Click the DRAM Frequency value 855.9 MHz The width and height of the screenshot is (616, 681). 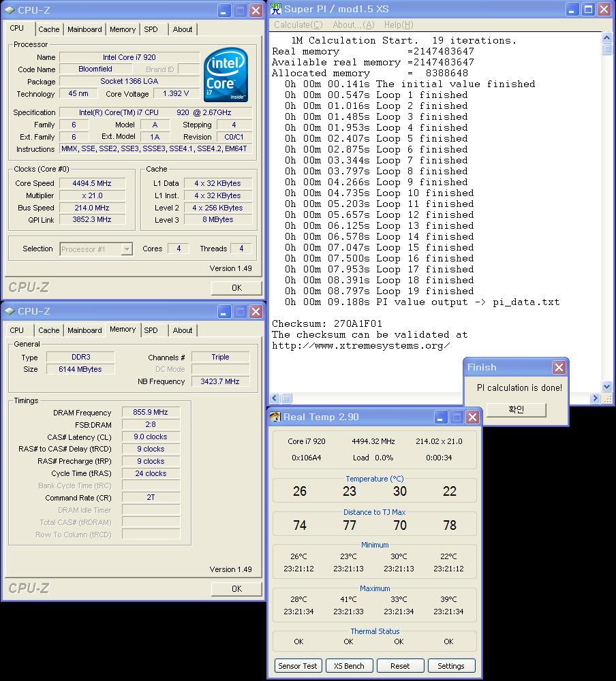coord(151,412)
